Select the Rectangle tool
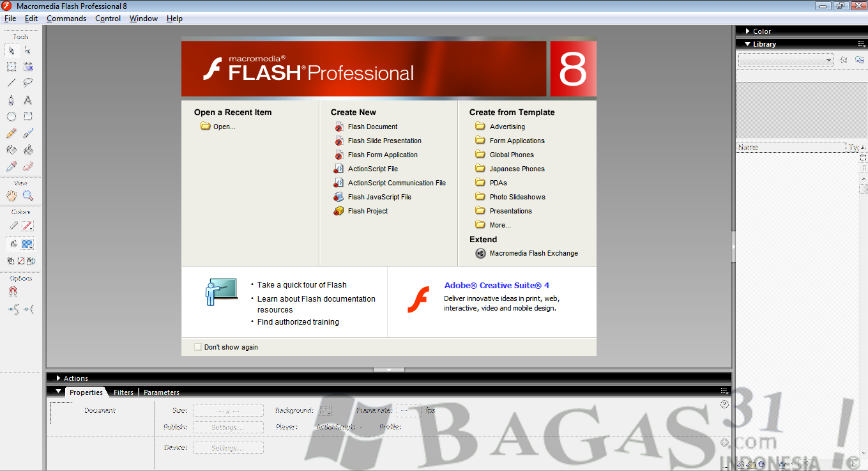Image resolution: width=868 pixels, height=471 pixels. [28, 116]
